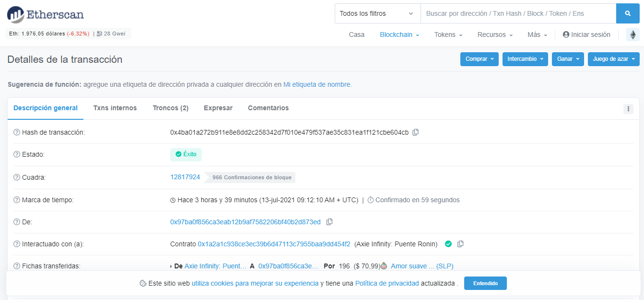
Task: Copy the transaction hash with copy icon
Action: click(416, 132)
